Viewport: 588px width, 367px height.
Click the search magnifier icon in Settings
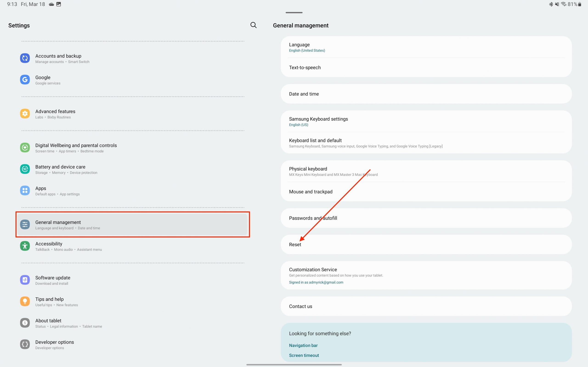(253, 25)
